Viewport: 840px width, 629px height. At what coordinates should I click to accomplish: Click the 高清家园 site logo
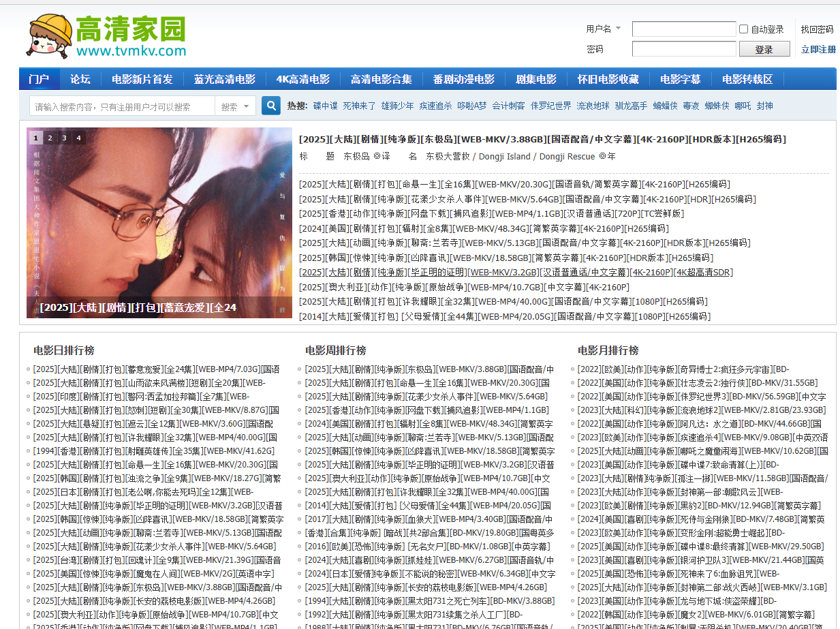[106, 35]
